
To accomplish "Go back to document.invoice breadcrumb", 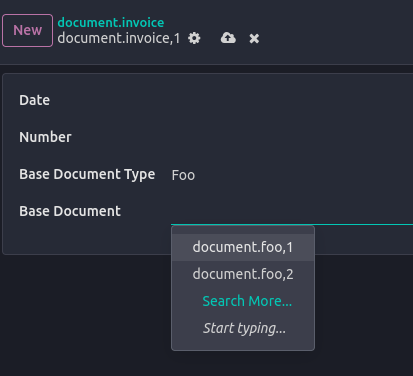I will 111,23.
